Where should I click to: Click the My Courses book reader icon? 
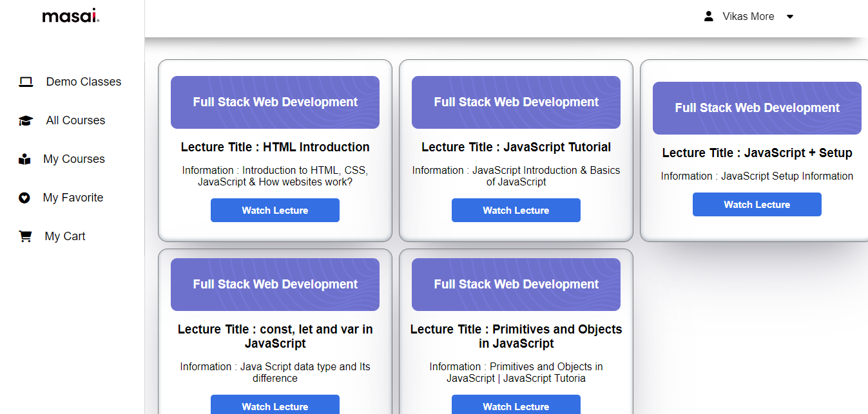click(x=24, y=159)
